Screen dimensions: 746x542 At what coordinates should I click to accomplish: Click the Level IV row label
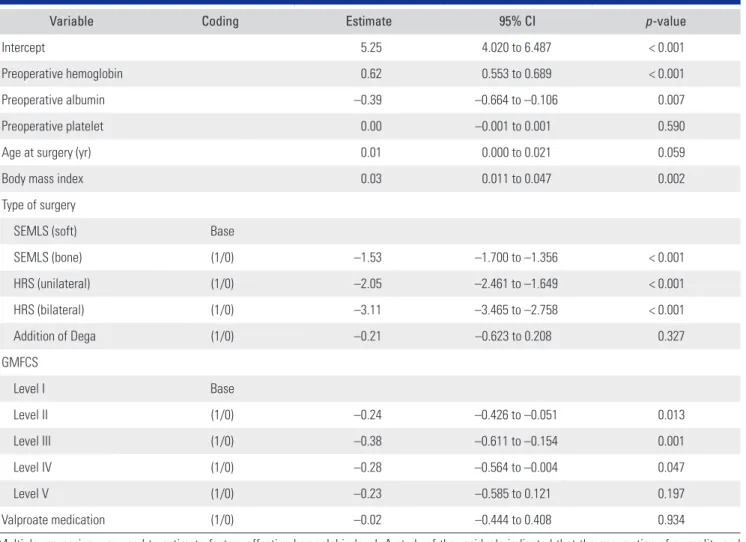[32, 467]
